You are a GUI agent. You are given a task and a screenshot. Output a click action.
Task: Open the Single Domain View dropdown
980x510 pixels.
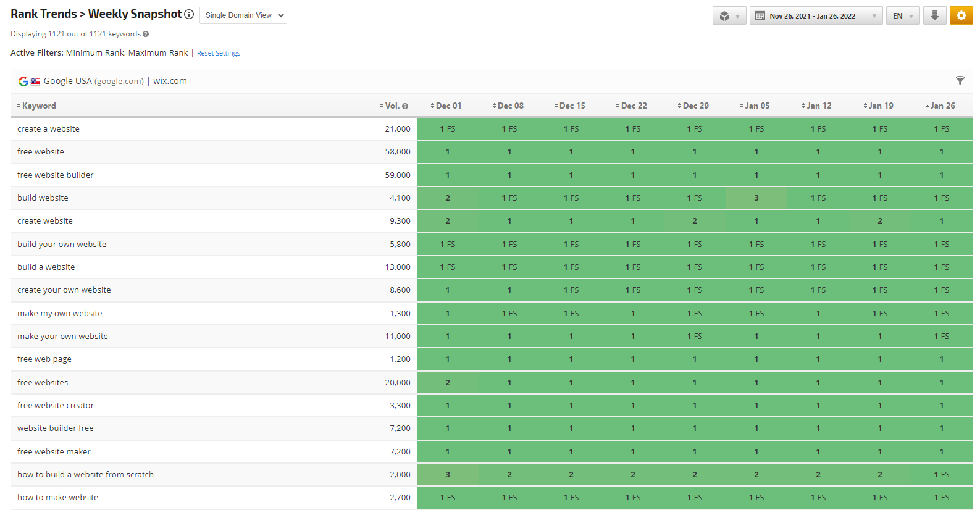click(243, 15)
